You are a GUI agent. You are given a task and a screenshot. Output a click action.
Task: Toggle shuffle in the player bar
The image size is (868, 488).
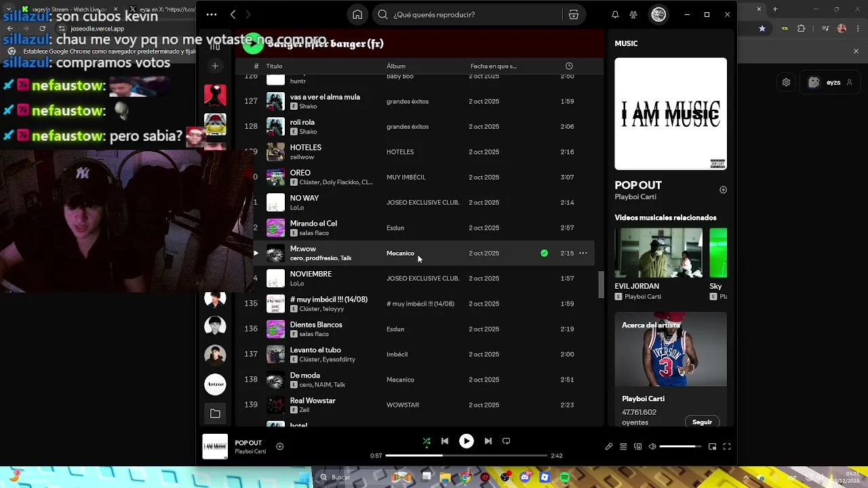coord(427,441)
